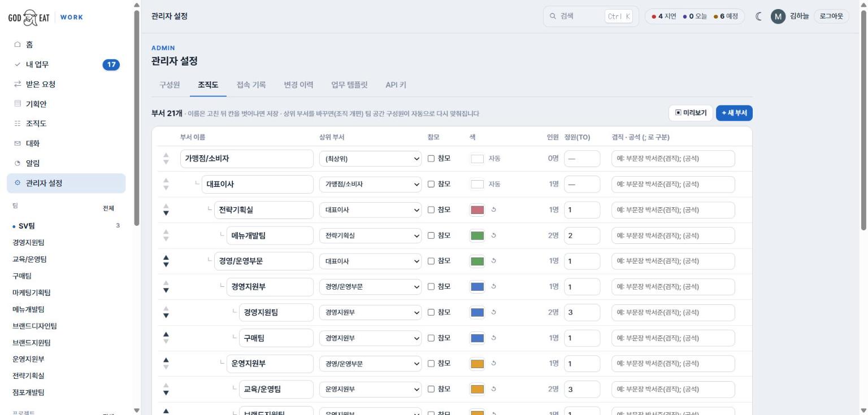Check 참모 for the 메뉴개발팀 row
The image size is (868, 415).
tap(431, 235)
